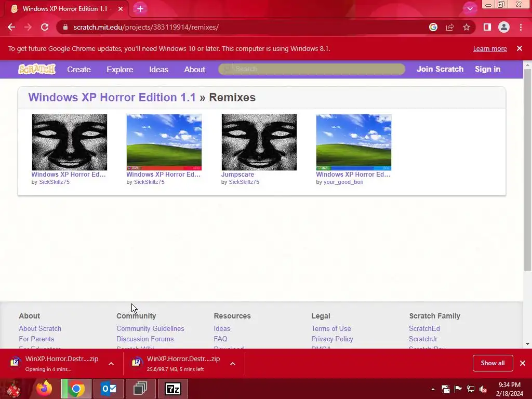
Task: Click the forward navigation arrow
Action: 28,27
